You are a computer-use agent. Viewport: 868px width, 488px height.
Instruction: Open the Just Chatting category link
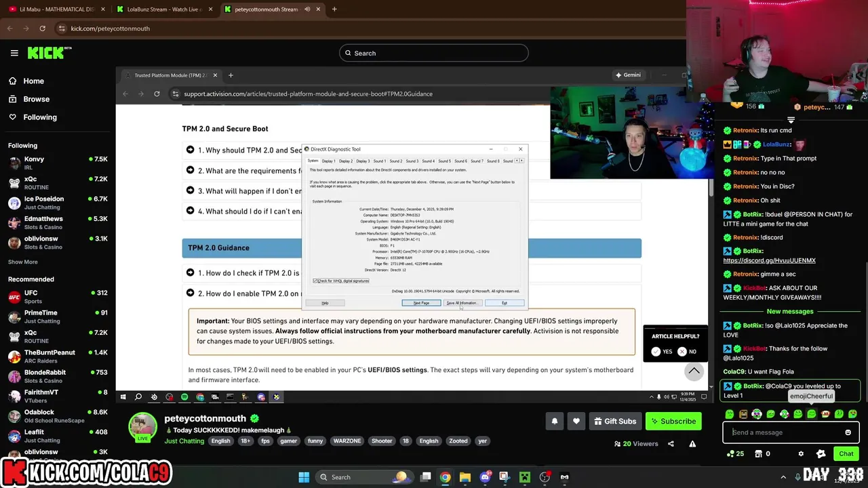click(x=184, y=441)
